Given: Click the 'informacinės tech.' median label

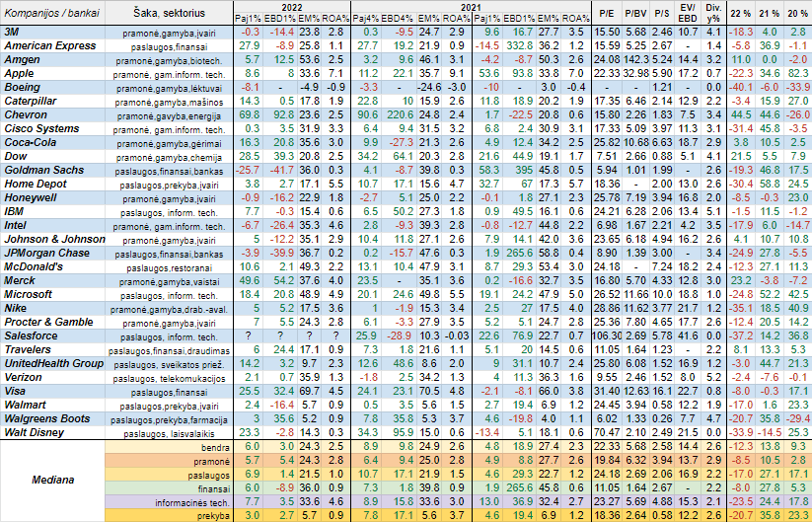Looking at the screenshot, I should click(170, 502).
